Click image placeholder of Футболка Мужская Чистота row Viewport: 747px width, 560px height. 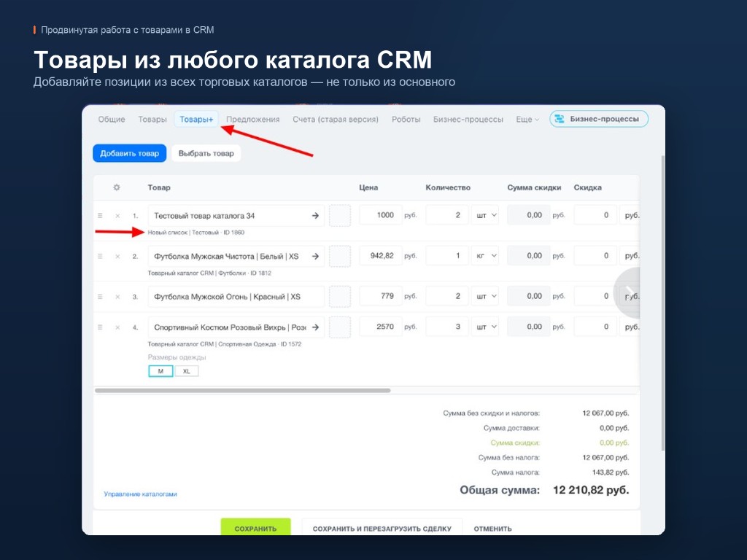coord(340,256)
